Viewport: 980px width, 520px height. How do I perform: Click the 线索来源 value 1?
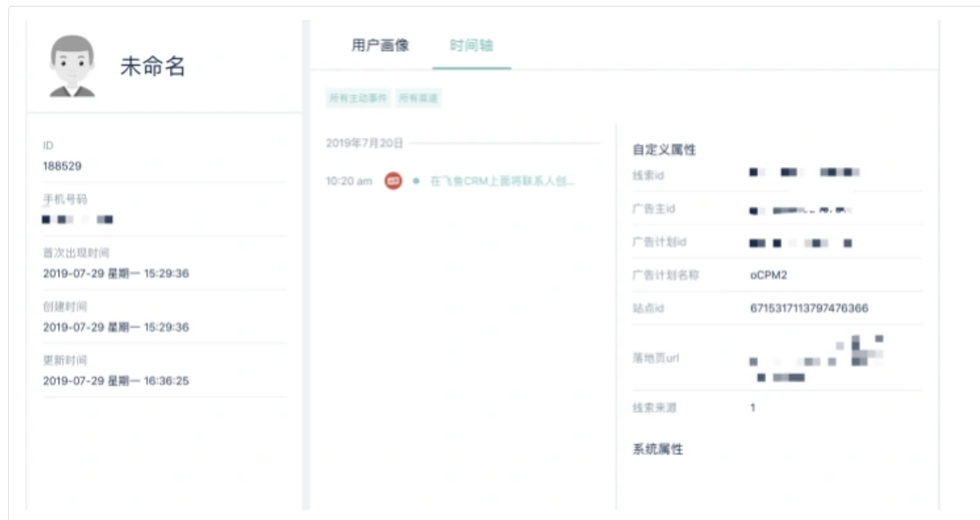[x=752, y=407]
